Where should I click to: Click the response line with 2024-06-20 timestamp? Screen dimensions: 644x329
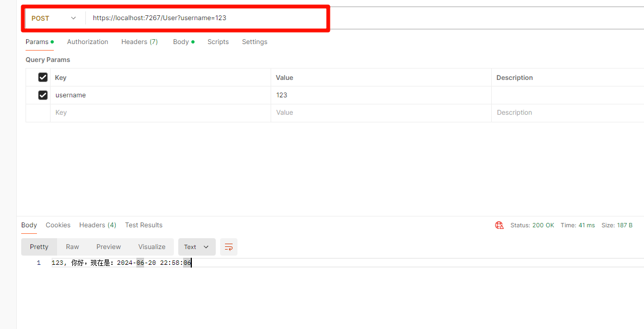tap(122, 263)
